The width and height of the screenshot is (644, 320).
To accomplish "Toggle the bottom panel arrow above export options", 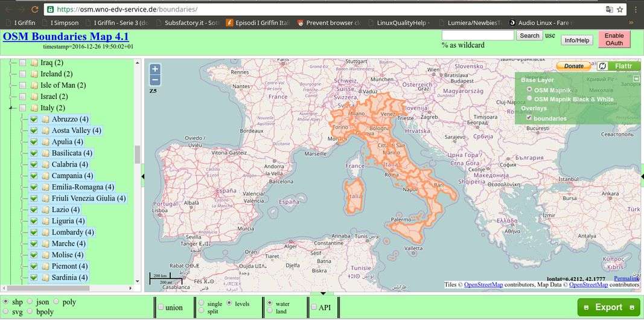I will [322, 293].
